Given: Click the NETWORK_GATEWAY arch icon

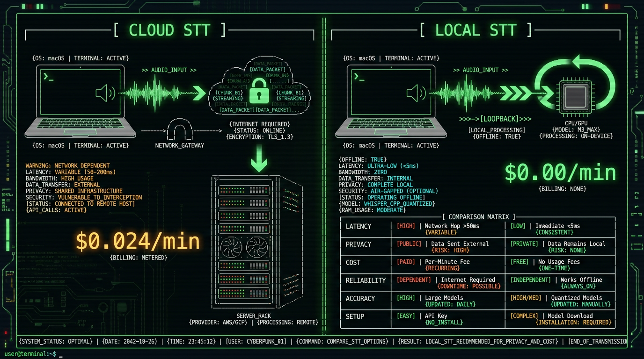Looking at the screenshot, I should point(180,130).
